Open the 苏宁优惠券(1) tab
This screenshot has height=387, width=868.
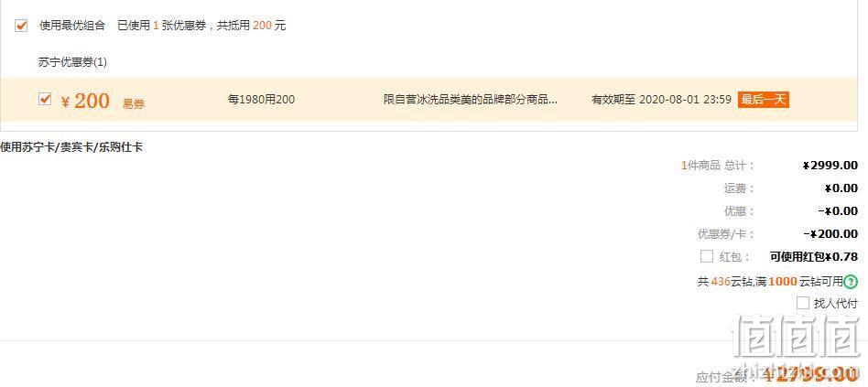pos(72,62)
